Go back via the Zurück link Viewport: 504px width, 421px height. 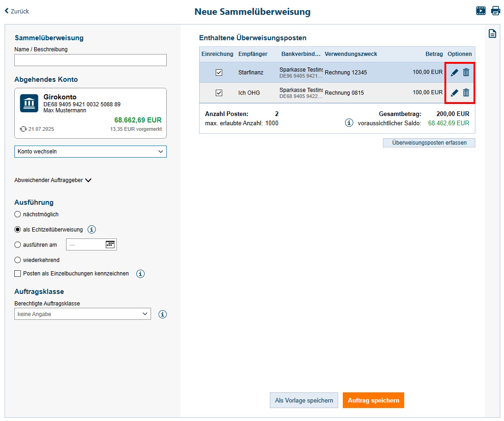pos(17,11)
